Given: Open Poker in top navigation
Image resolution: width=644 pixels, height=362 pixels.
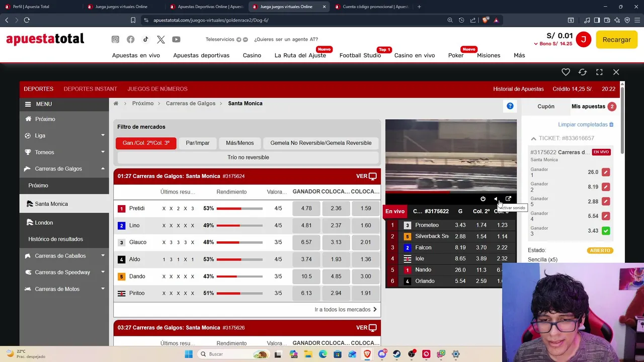Looking at the screenshot, I should [x=456, y=55].
